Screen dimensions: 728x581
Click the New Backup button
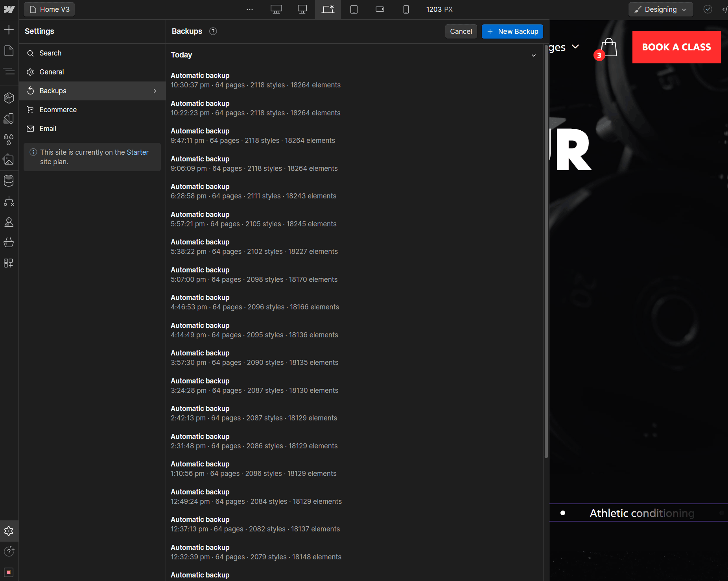(512, 31)
